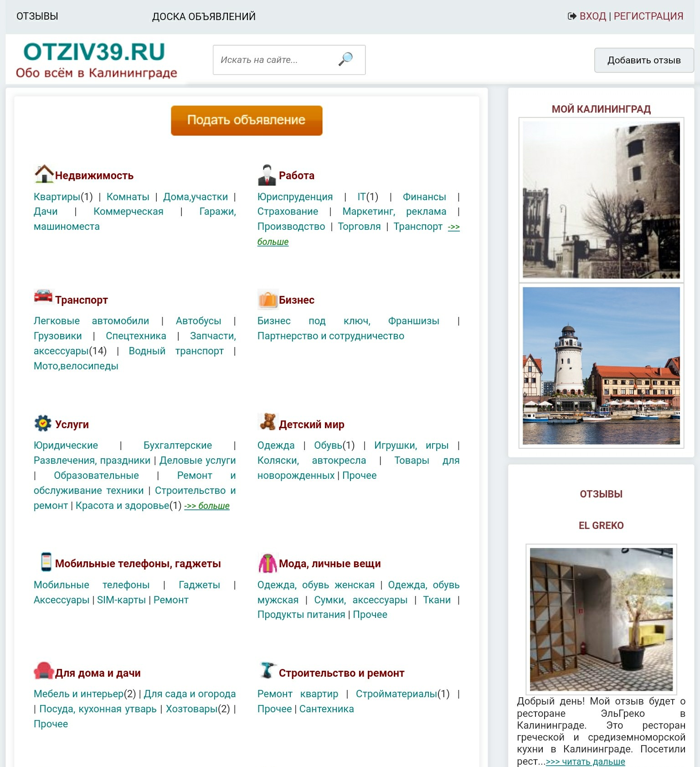Open the Мебель и интерьер link
The width and height of the screenshot is (700, 767).
coord(79,694)
